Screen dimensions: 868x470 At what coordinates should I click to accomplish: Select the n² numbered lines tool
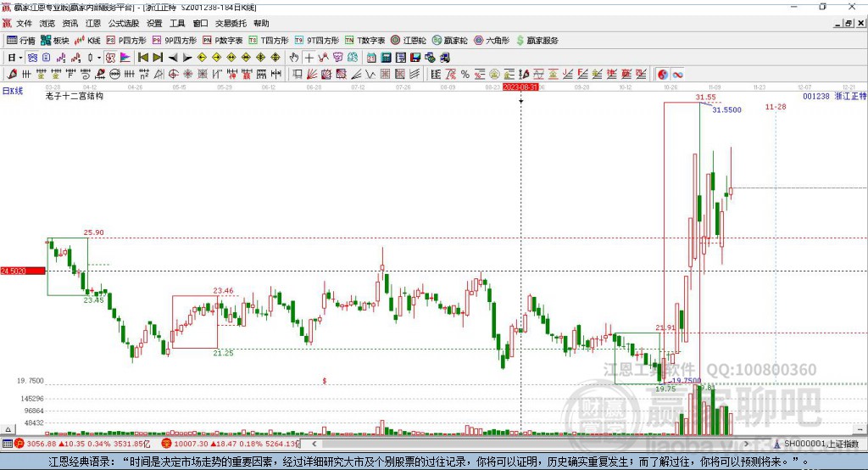[x=144, y=75]
